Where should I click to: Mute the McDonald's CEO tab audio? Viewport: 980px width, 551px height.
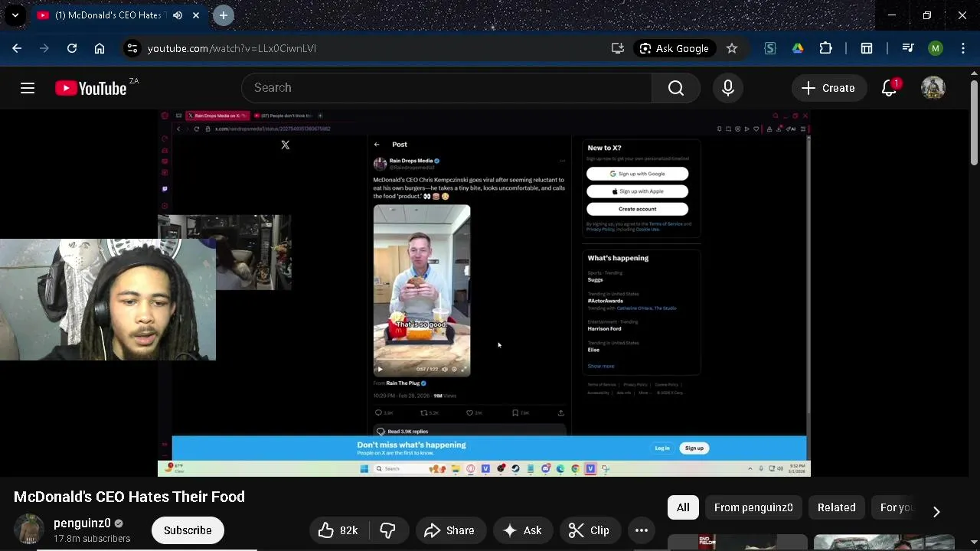coord(178,15)
